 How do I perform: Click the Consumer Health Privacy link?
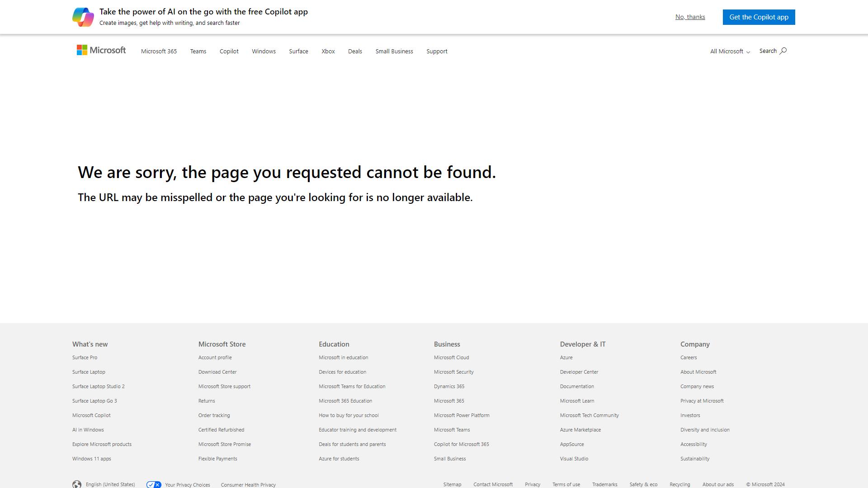248,484
